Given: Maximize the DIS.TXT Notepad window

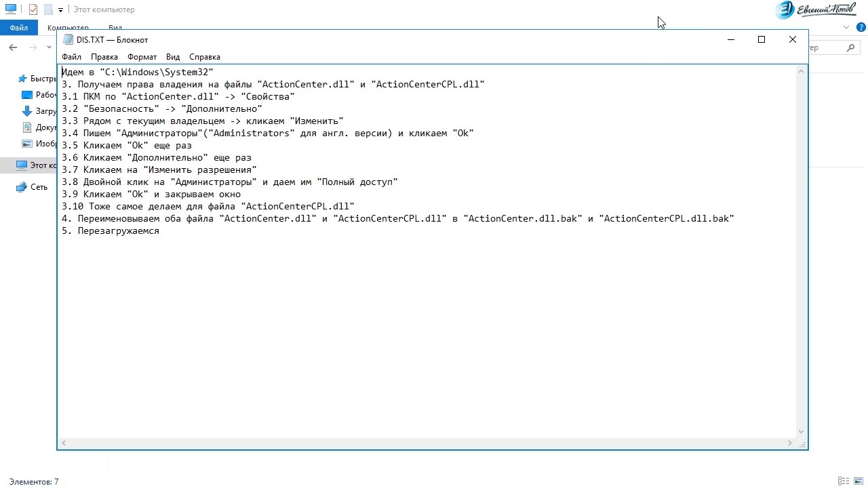Looking at the screenshot, I should pos(762,39).
